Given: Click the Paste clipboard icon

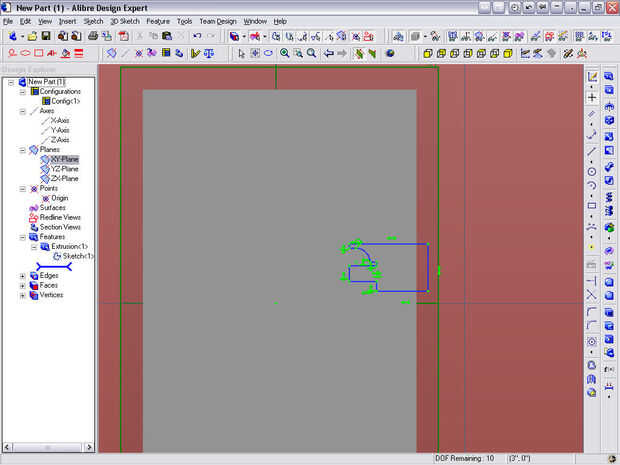Looking at the screenshot, I should (x=167, y=36).
